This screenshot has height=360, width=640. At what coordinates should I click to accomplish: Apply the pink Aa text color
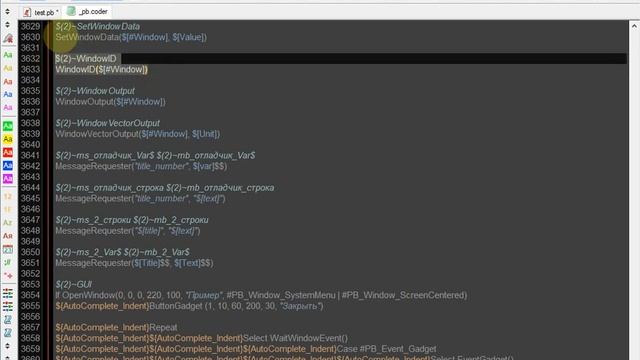[8, 107]
